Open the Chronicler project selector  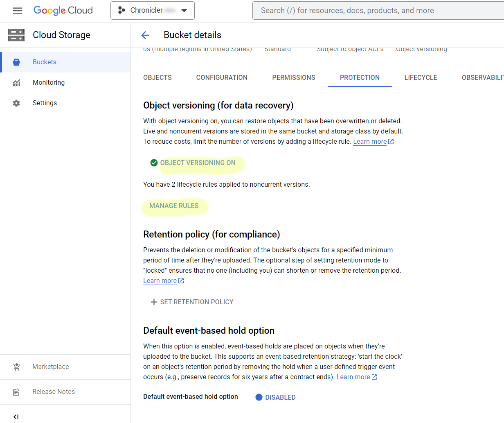click(152, 10)
